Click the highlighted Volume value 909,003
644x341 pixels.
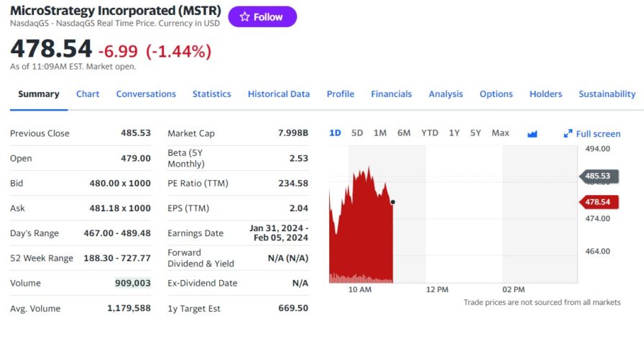(x=133, y=283)
